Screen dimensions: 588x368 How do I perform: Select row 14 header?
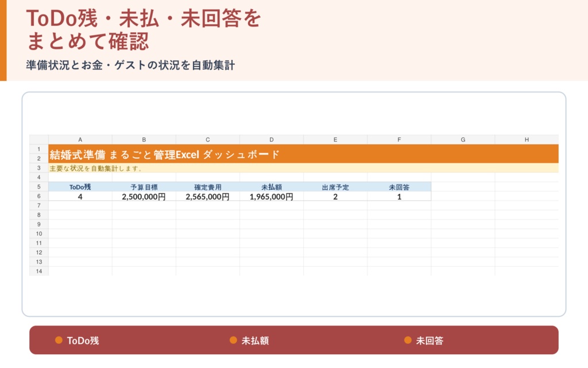pos(39,271)
